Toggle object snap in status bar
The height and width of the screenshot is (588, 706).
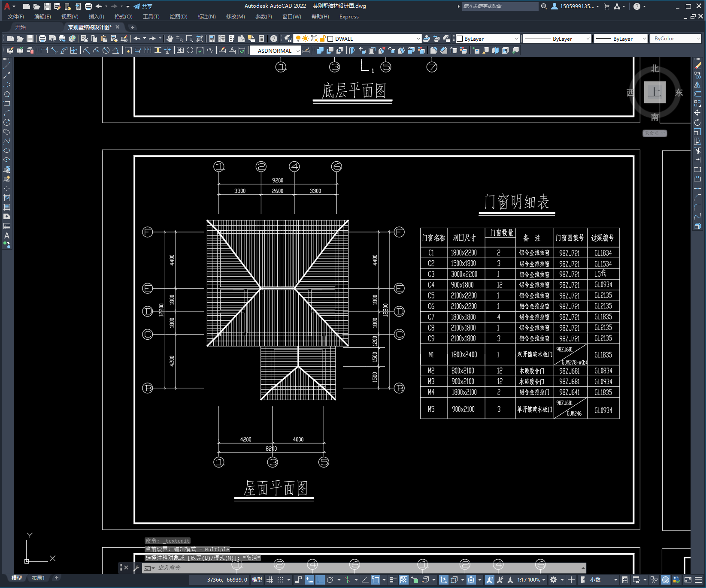pyautogui.click(x=376, y=580)
